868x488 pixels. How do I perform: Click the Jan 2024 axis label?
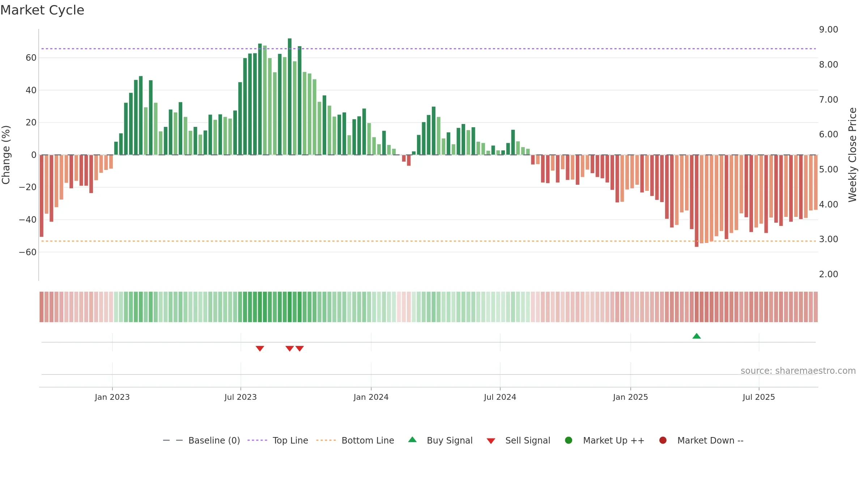pyautogui.click(x=371, y=397)
